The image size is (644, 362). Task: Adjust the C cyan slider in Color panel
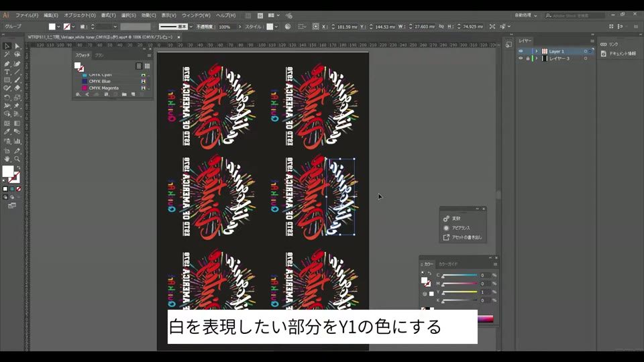[460, 276]
